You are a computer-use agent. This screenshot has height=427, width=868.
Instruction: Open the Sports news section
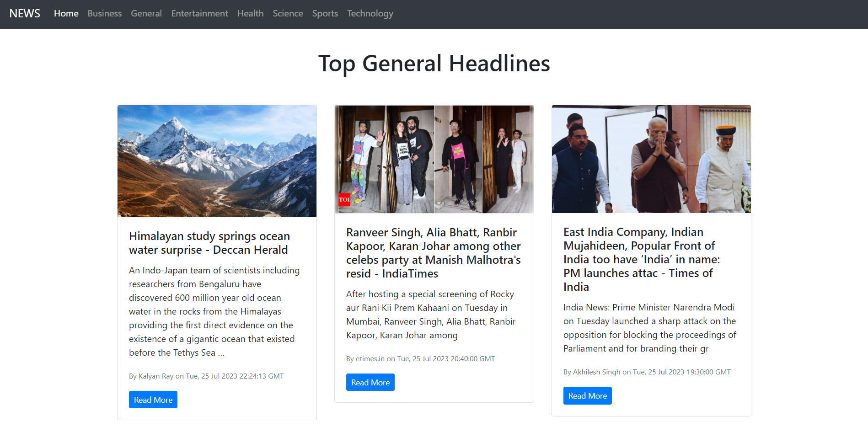point(325,13)
